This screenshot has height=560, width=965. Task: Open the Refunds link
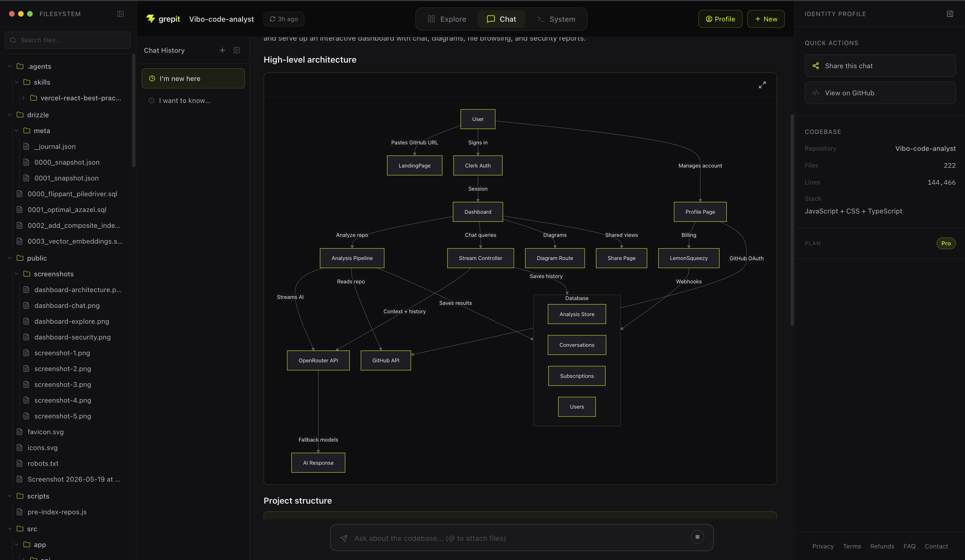click(x=882, y=546)
